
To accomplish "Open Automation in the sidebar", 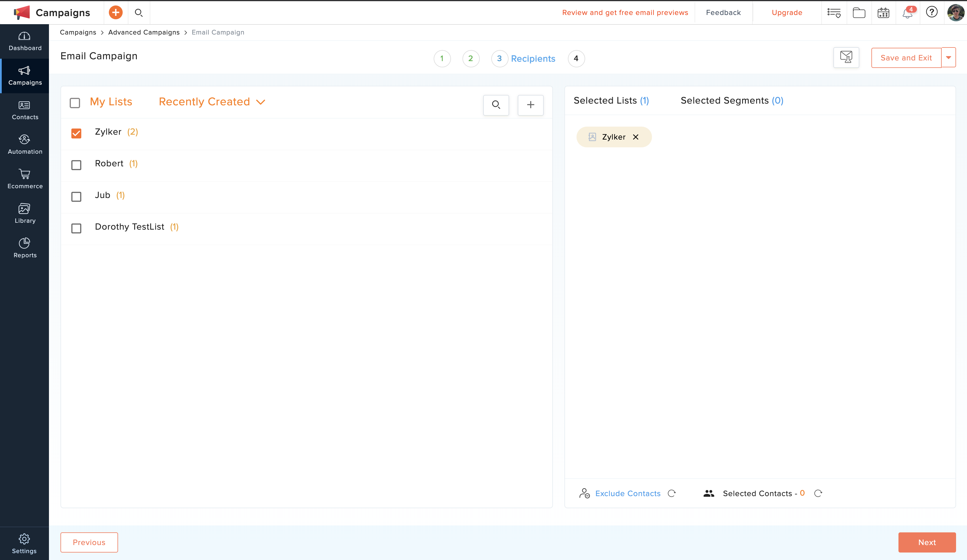I will click(x=24, y=144).
